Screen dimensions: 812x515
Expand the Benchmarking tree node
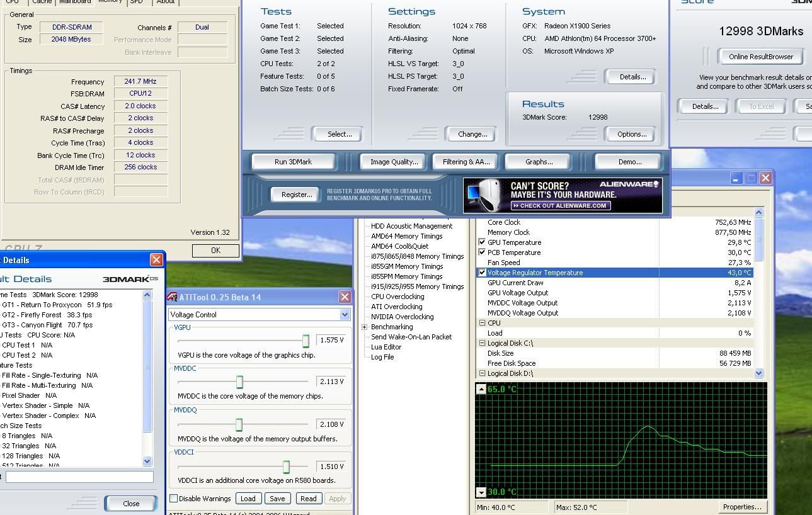click(x=364, y=327)
